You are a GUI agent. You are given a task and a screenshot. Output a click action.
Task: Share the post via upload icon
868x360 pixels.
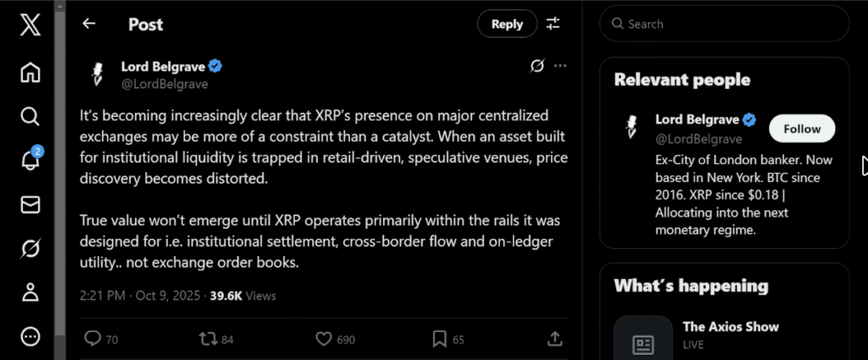555,339
